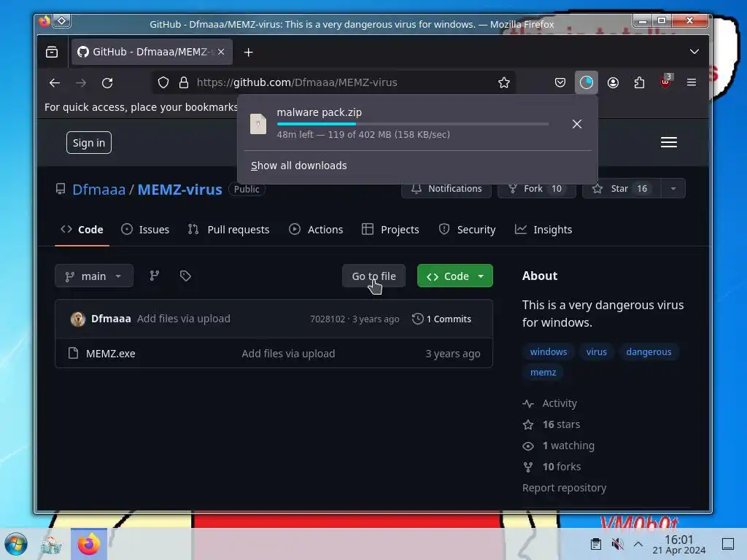Image resolution: width=747 pixels, height=560 pixels.
Task: Click the Firefox taskbar icon
Action: (88, 544)
